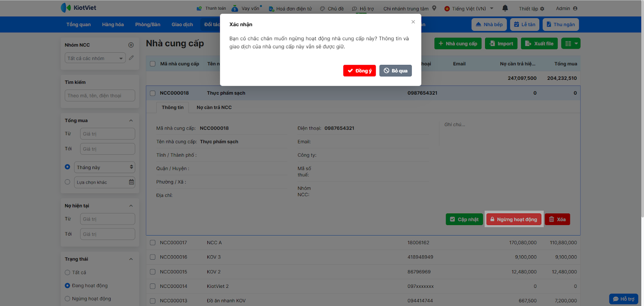Click the branch location pin icon
The image size is (644, 306).
[434, 8]
